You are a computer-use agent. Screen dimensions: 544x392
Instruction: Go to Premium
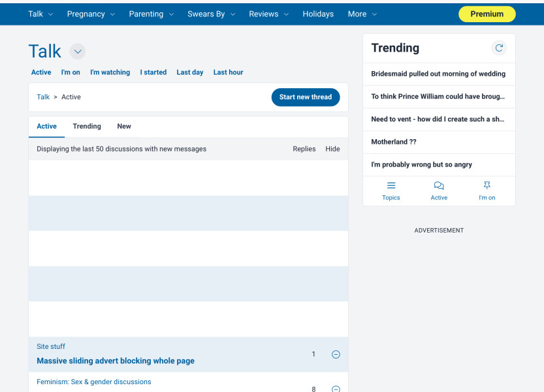click(487, 14)
